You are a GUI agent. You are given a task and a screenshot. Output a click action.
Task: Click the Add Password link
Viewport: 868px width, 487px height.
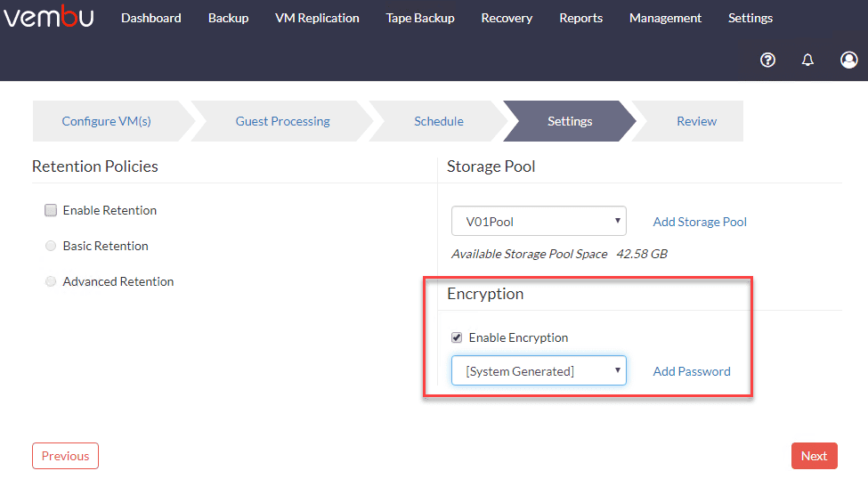point(692,371)
